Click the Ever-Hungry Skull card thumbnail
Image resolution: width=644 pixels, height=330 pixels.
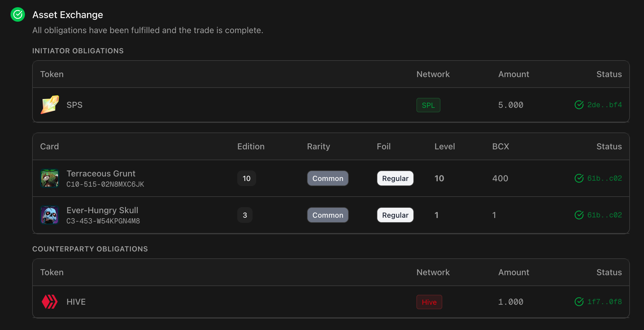(50, 215)
